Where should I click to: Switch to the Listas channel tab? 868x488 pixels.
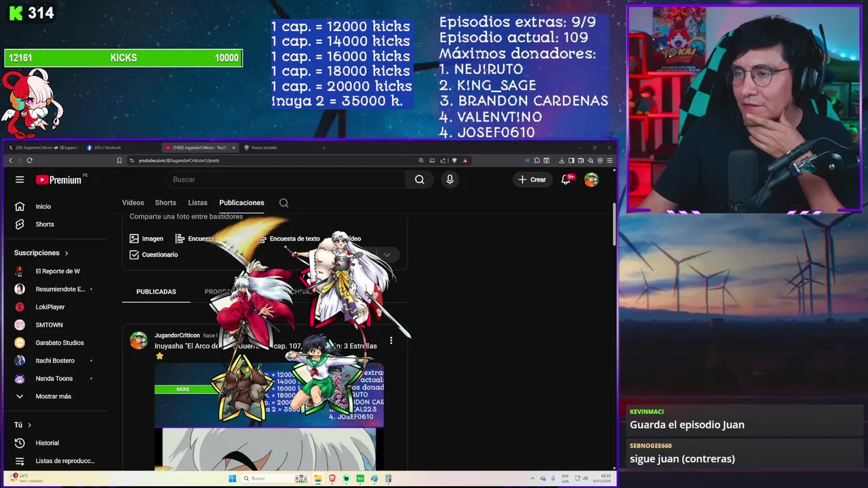tap(197, 203)
